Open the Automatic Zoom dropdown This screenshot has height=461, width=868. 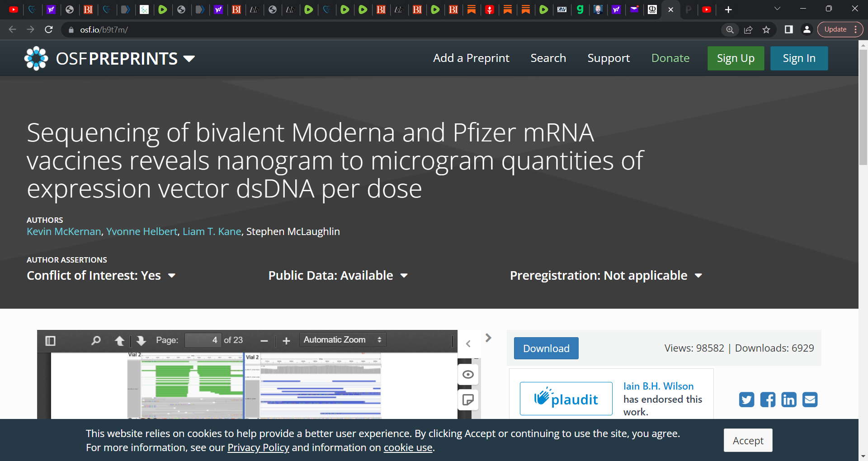(x=343, y=340)
